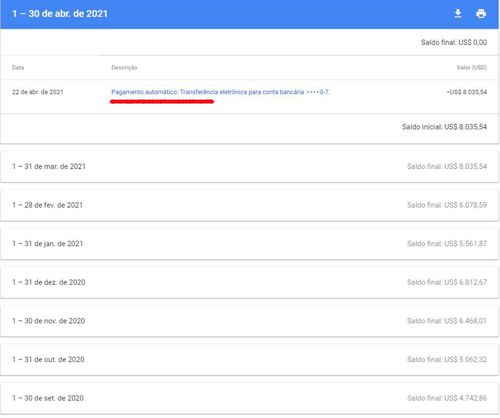Click Saldo final US$ 6.078,59

[447, 205]
